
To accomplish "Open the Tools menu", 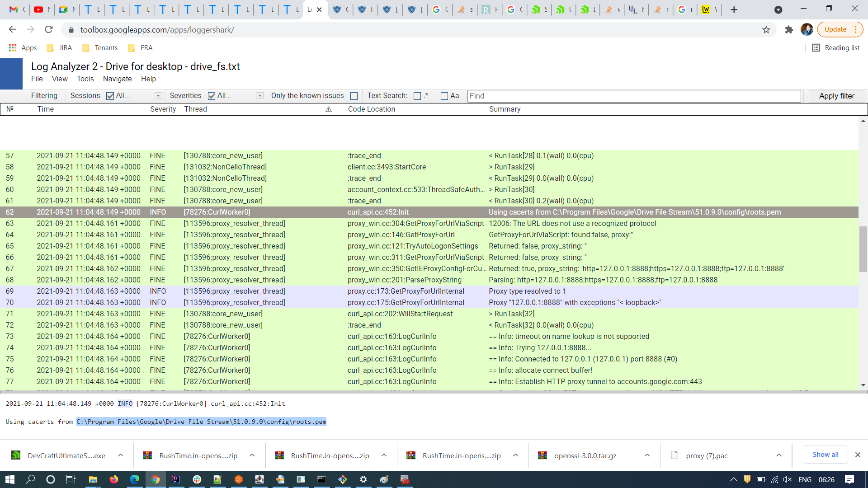I will point(85,79).
